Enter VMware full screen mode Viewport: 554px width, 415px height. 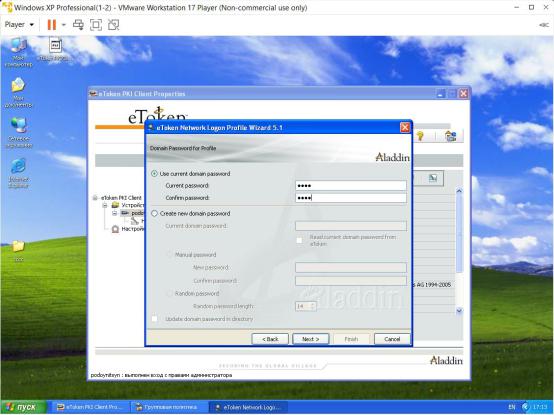pyautogui.click(x=96, y=25)
